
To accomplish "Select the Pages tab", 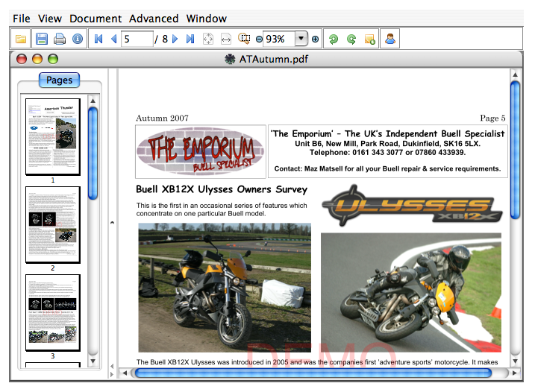I will (60, 80).
